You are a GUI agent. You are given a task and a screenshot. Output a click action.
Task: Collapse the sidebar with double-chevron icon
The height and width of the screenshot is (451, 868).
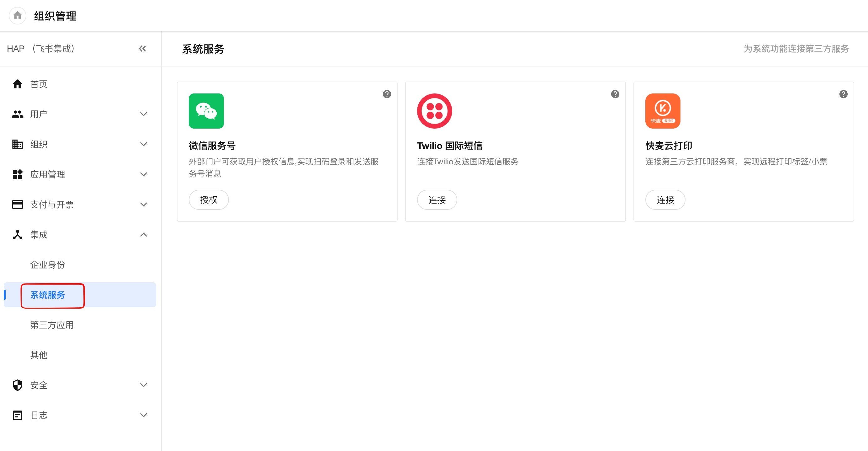pyautogui.click(x=143, y=49)
